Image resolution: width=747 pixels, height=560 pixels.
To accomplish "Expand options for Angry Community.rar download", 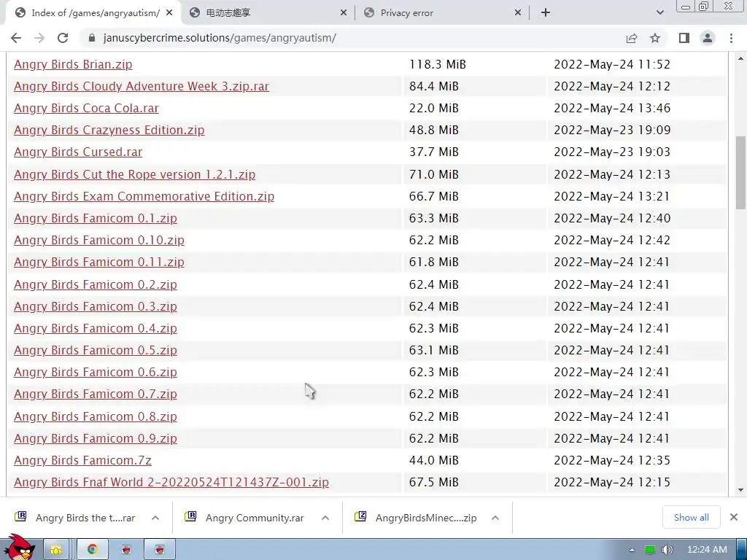I will (x=325, y=518).
